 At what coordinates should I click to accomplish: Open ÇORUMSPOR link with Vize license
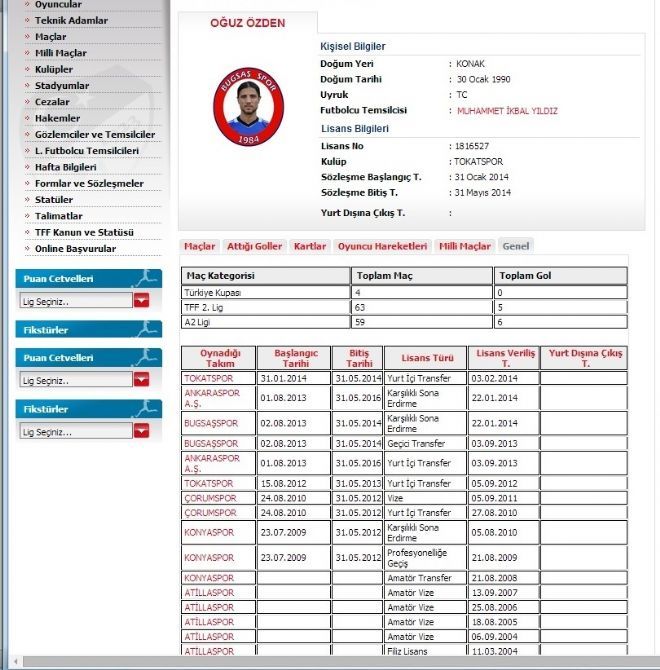(x=210, y=498)
